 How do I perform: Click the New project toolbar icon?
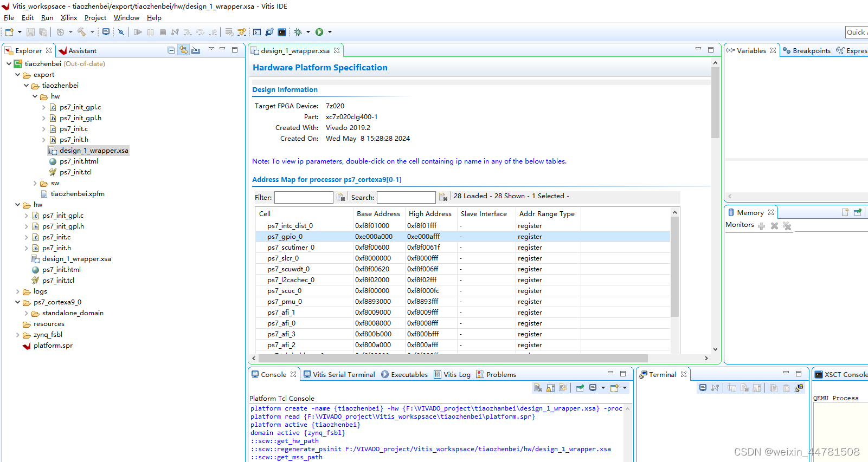(x=9, y=32)
